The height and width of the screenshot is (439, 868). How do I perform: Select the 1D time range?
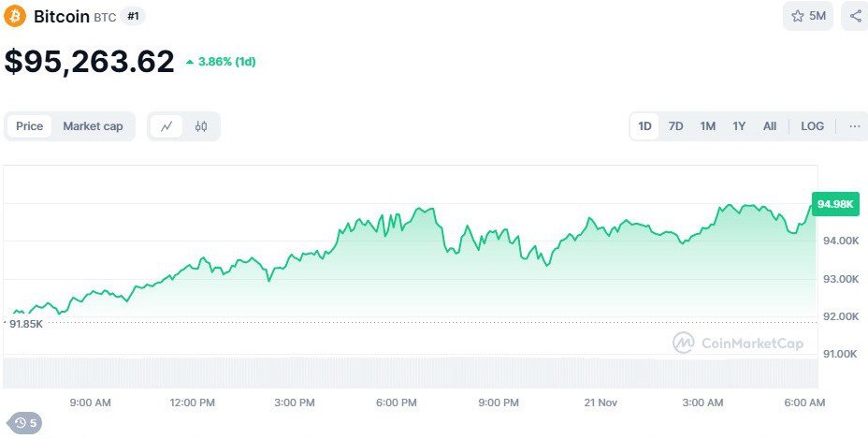(645, 126)
